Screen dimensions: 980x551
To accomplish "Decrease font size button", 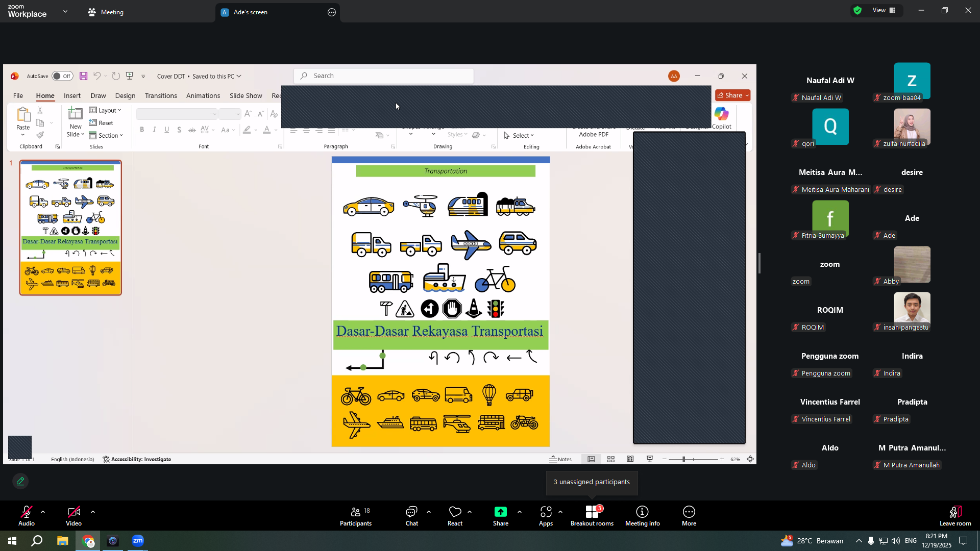I will click(x=260, y=114).
